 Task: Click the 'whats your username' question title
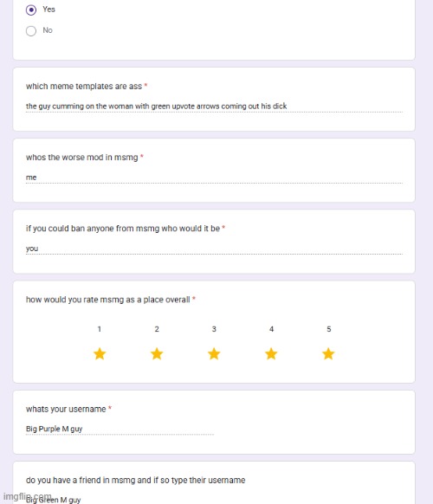coord(66,410)
